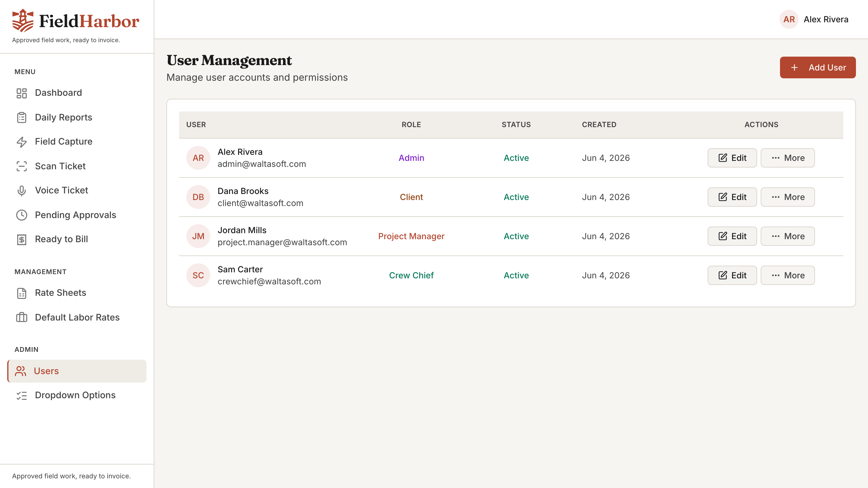The width and height of the screenshot is (868, 488).
Task: View Pending Approvals
Action: pos(77,215)
